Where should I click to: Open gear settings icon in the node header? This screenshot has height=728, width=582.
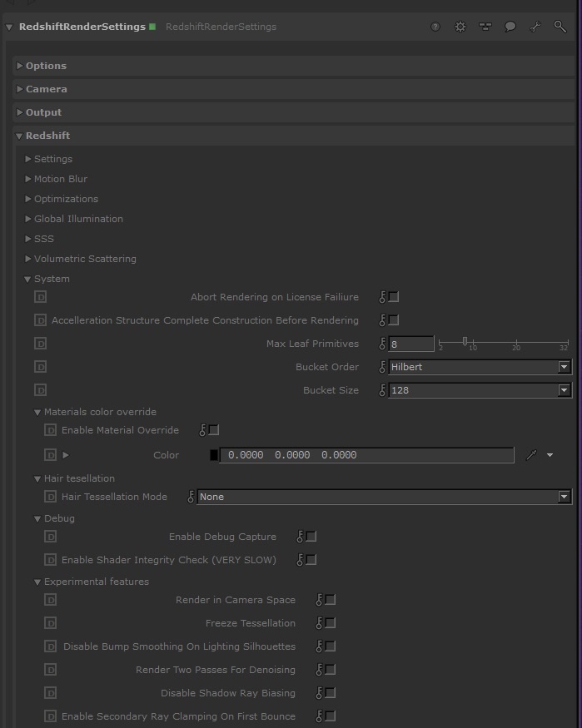460,27
